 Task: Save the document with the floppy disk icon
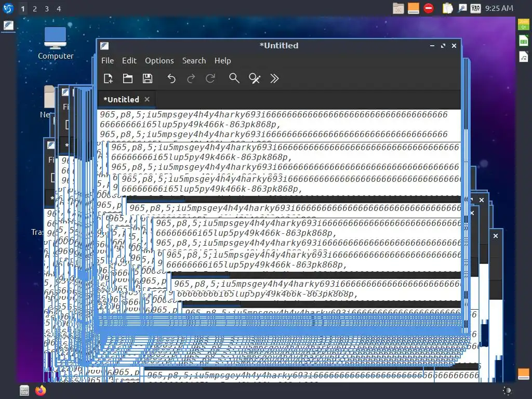tap(147, 78)
